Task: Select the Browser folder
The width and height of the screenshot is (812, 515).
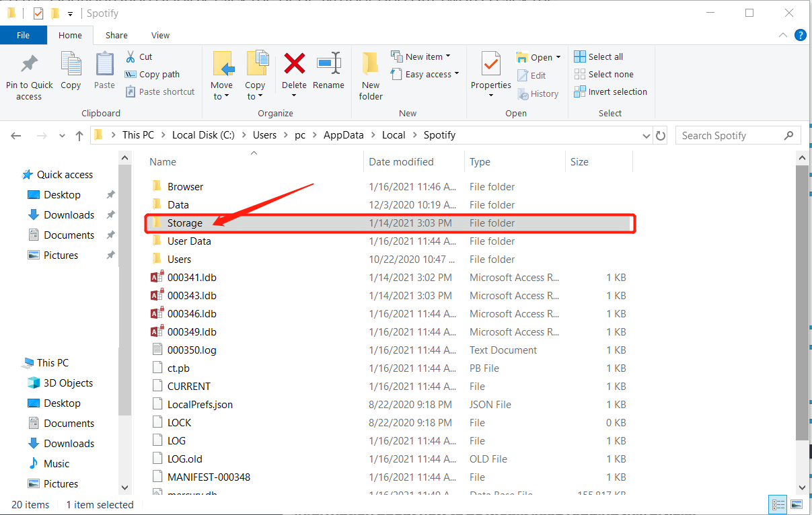Action: coord(185,187)
